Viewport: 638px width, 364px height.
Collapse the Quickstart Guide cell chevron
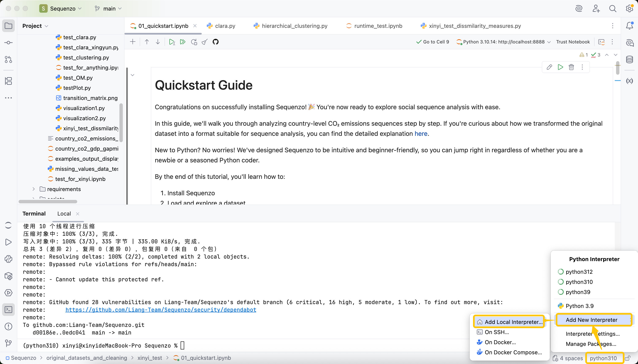132,75
